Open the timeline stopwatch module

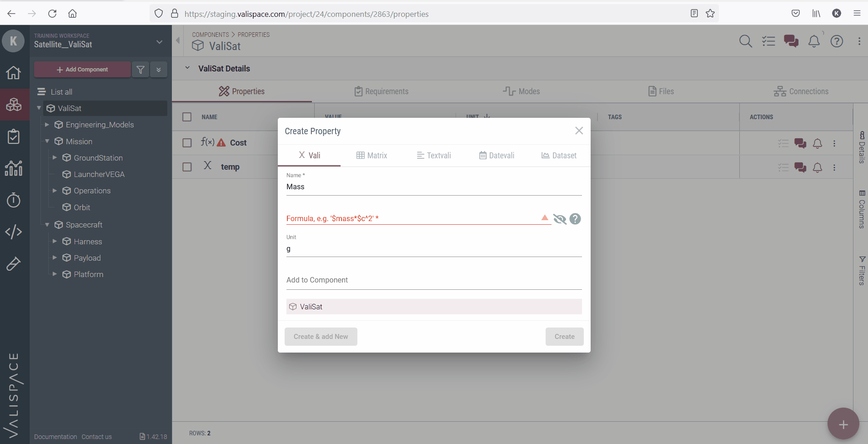(x=14, y=200)
